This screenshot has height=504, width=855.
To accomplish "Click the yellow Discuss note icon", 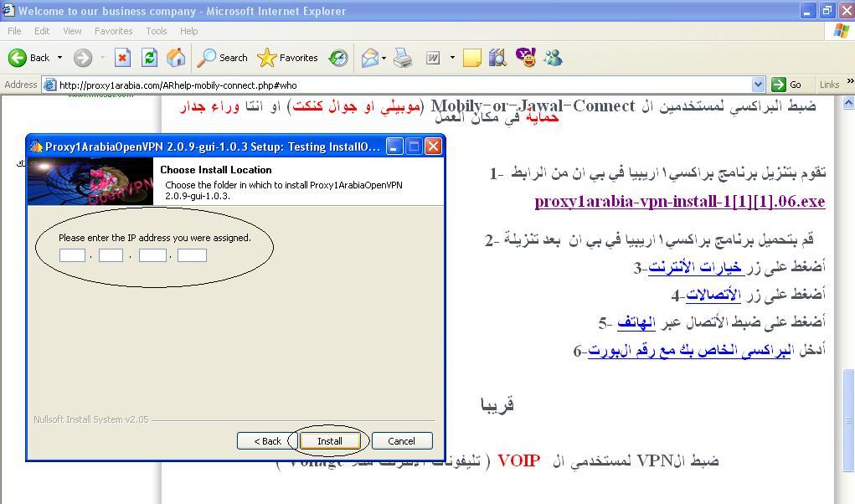I will (x=472, y=57).
